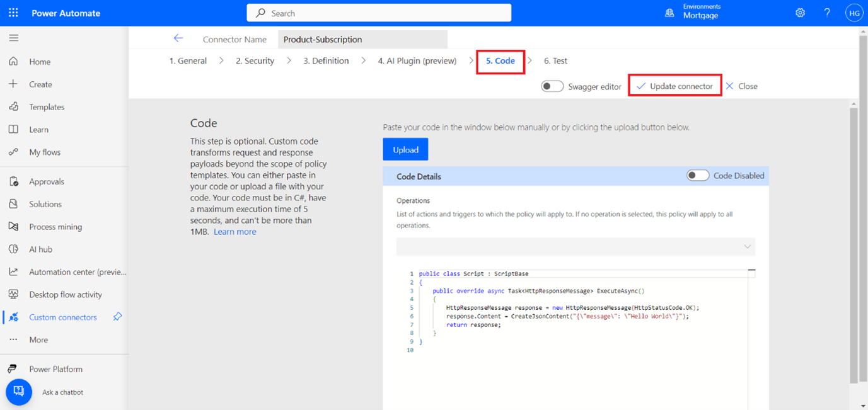Click in the top Search box
Image resolution: width=868 pixels, height=410 pixels.
(x=378, y=13)
